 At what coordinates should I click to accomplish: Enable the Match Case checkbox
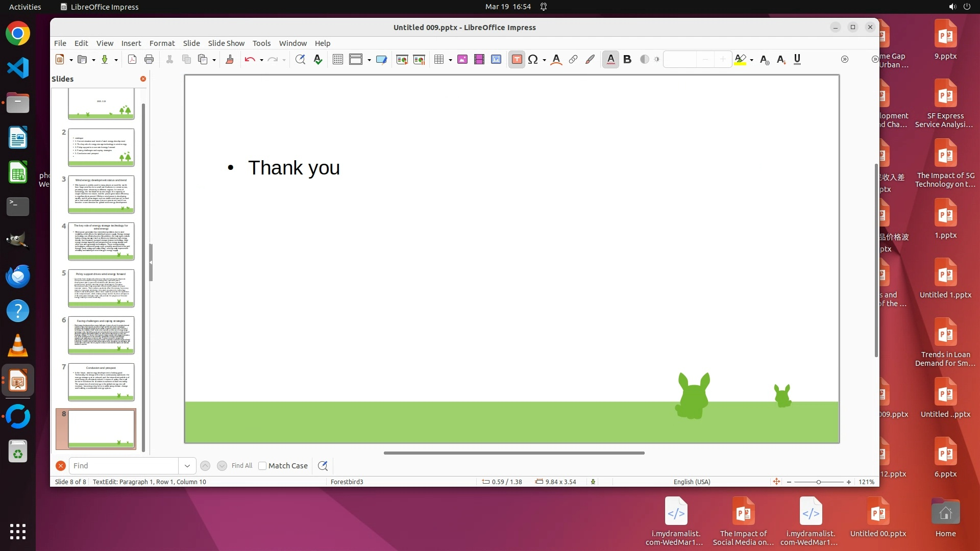262,466
